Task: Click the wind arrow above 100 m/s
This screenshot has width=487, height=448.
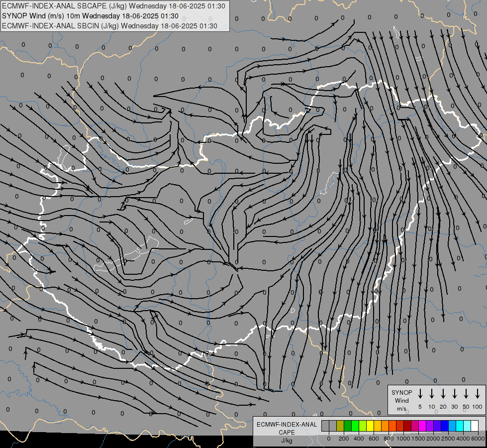Action: (478, 394)
